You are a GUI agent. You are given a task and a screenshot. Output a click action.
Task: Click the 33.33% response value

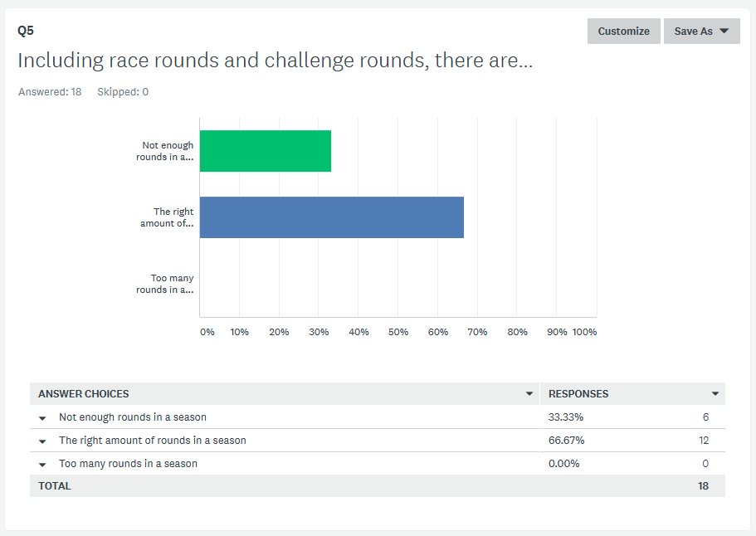tap(566, 417)
